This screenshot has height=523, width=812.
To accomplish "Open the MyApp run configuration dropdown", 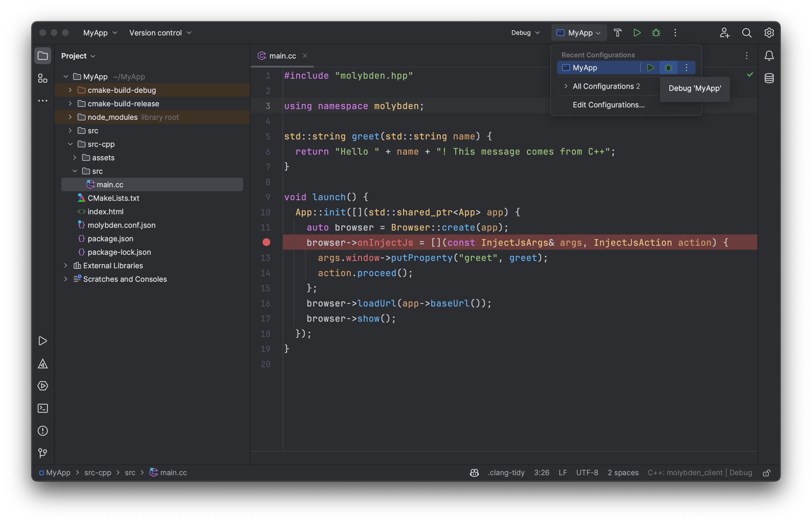I will 578,33.
